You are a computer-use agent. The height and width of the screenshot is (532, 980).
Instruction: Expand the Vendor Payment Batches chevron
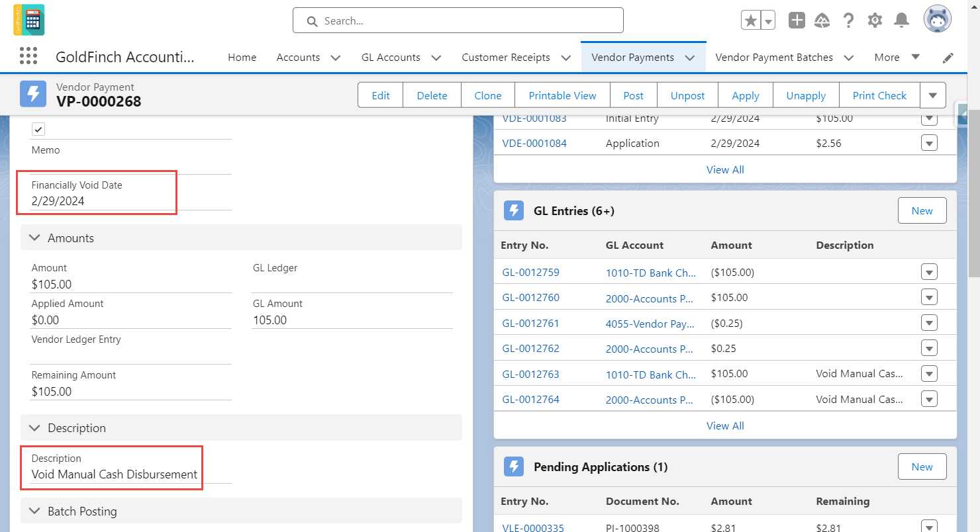tap(849, 58)
